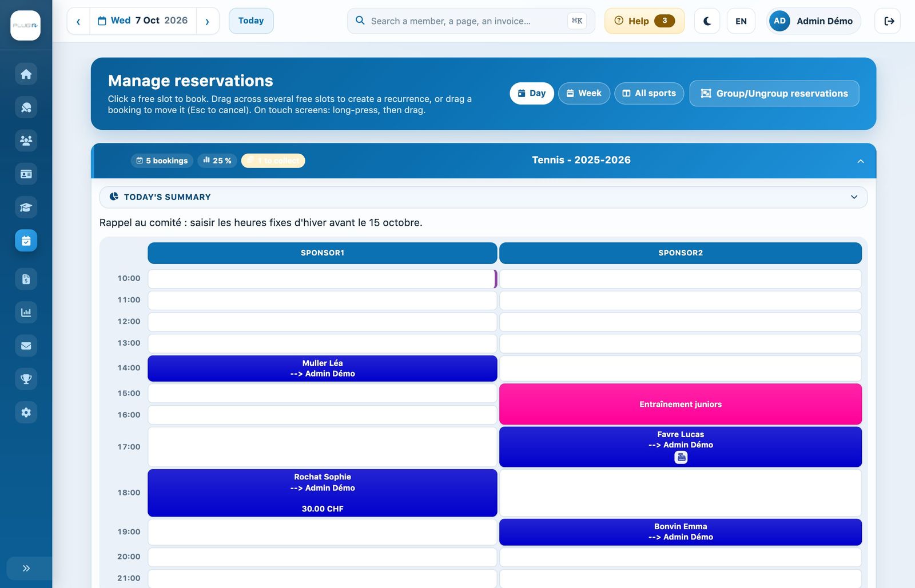Expand the sidebar with double chevron
Viewport: 915px width, 588px height.
[x=26, y=568]
